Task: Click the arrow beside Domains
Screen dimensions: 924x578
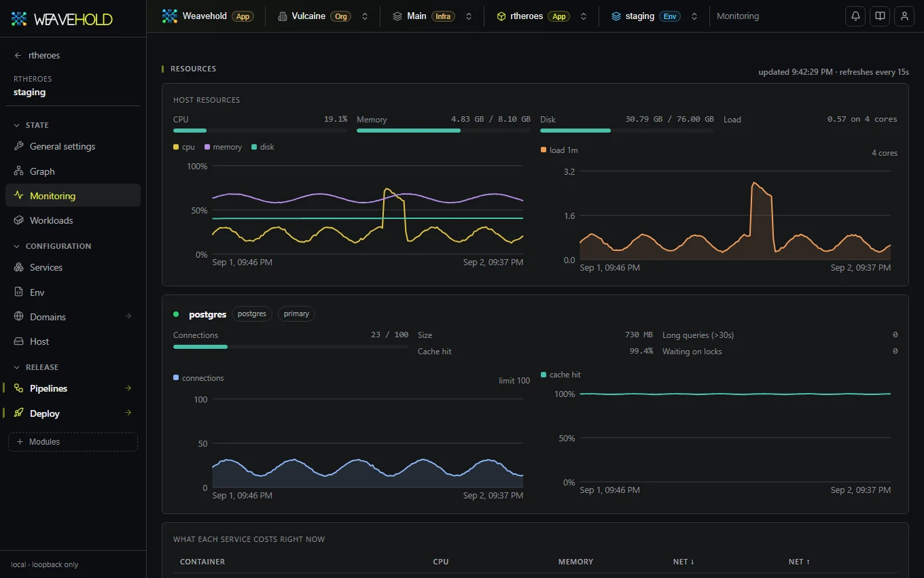Action: (128, 316)
